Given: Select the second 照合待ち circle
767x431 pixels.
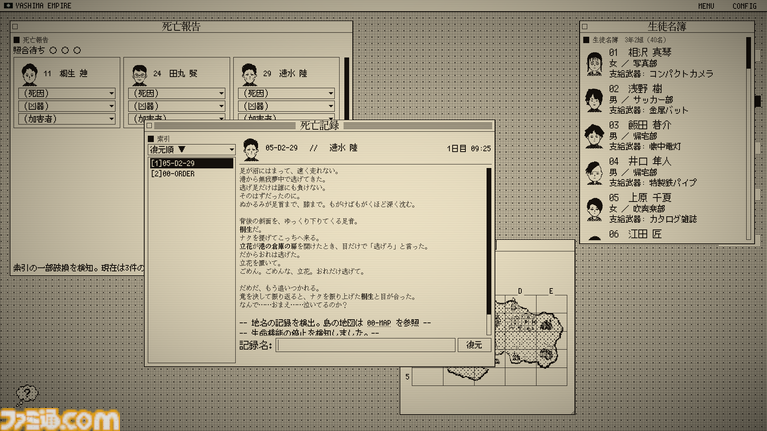Looking at the screenshot, I should [x=65, y=50].
